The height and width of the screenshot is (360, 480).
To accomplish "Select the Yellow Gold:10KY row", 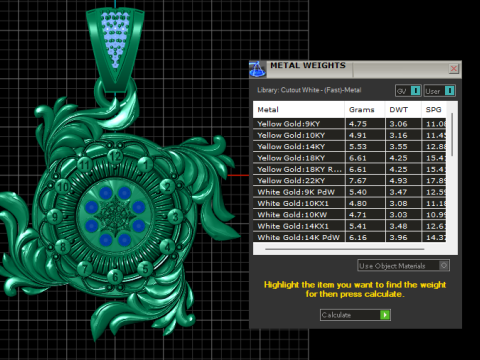I will (x=349, y=135).
